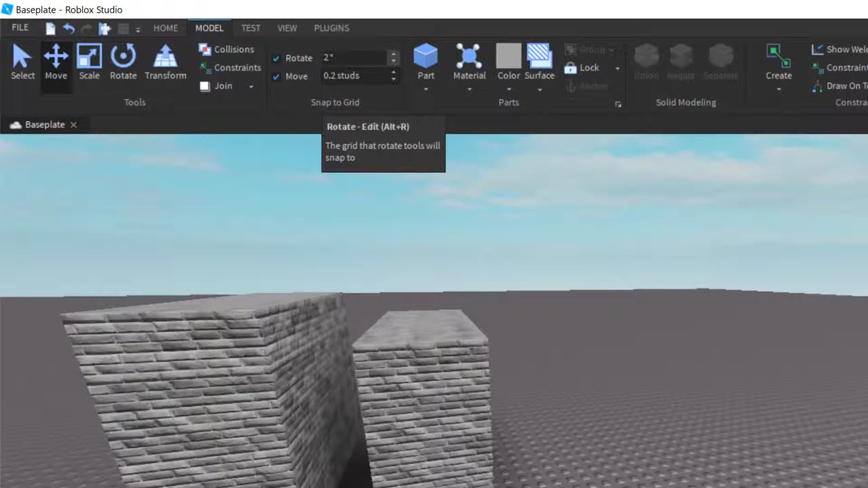Image resolution: width=868 pixels, height=488 pixels.
Task: Switch to the MODEL ribbon tab
Action: (x=210, y=28)
